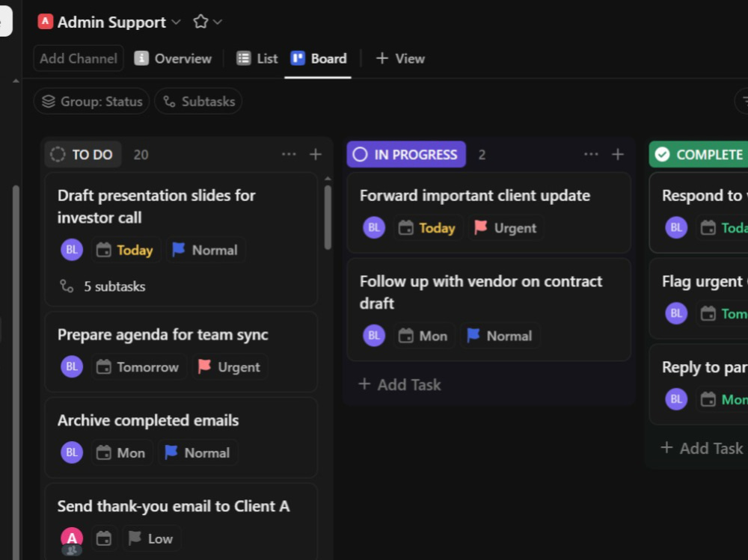The width and height of the screenshot is (748, 560).
Task: Open IN PROGRESS column ellipsis menu
Action: (x=591, y=154)
